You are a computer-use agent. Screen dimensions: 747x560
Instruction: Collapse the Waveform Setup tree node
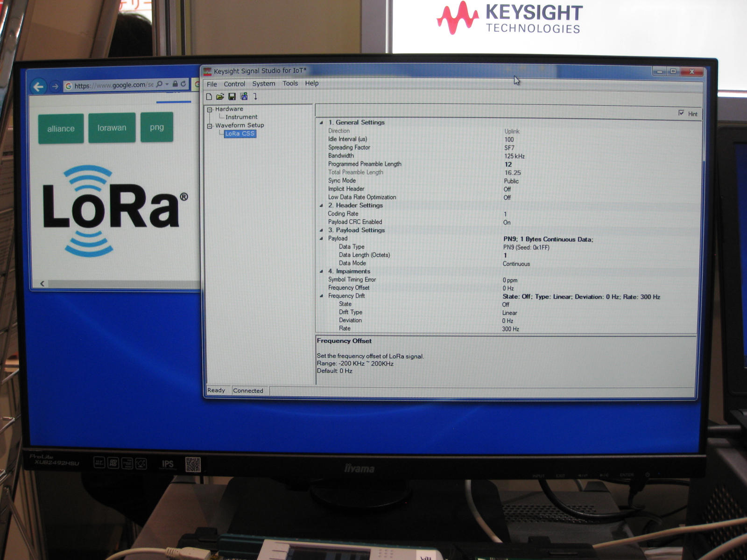pos(210,126)
